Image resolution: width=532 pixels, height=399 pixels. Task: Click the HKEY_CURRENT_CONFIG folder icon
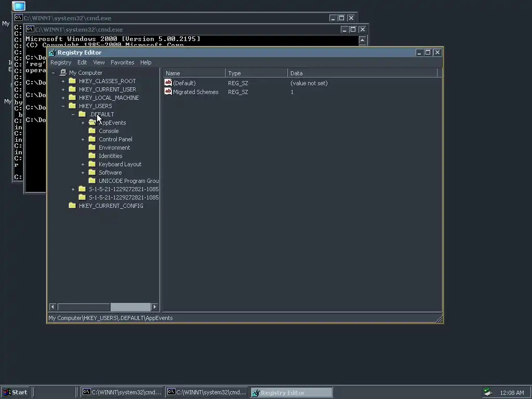[x=72, y=206]
